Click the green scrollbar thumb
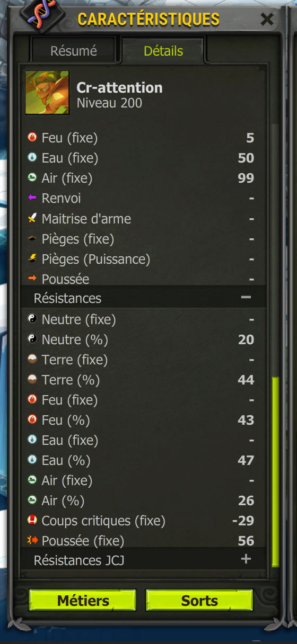Screen dimensions: 297x644 tap(275, 471)
